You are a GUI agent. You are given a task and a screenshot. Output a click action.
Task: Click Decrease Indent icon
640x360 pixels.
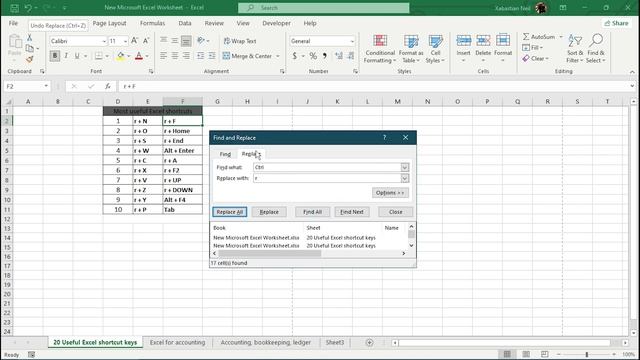[x=200, y=56]
